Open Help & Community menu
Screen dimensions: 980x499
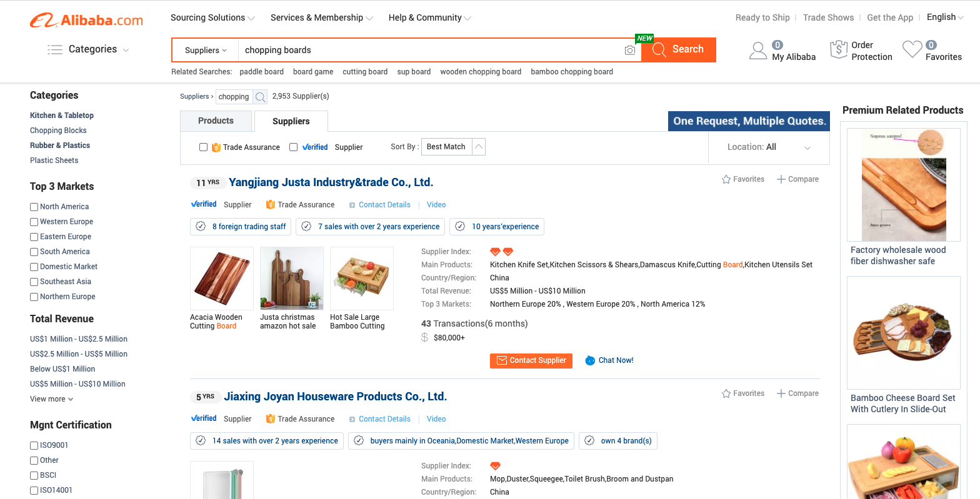pos(429,17)
